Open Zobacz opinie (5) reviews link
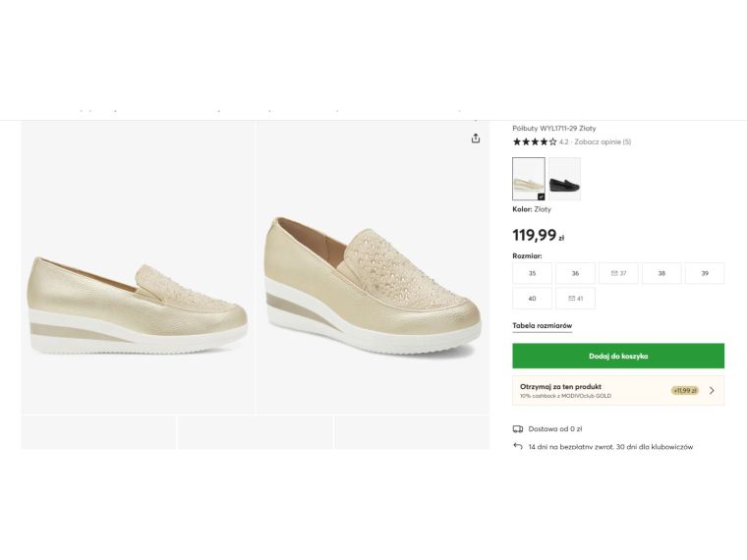 (603, 141)
